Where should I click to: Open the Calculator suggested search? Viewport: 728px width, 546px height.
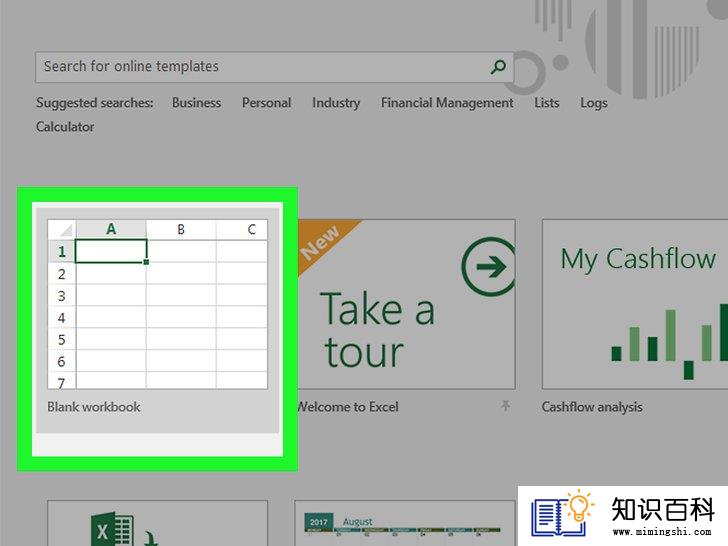click(65, 127)
